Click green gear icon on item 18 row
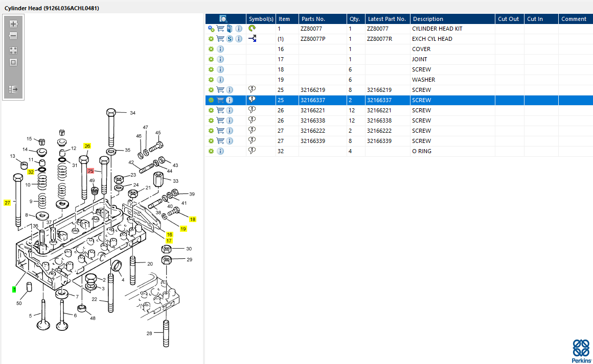 coord(211,69)
